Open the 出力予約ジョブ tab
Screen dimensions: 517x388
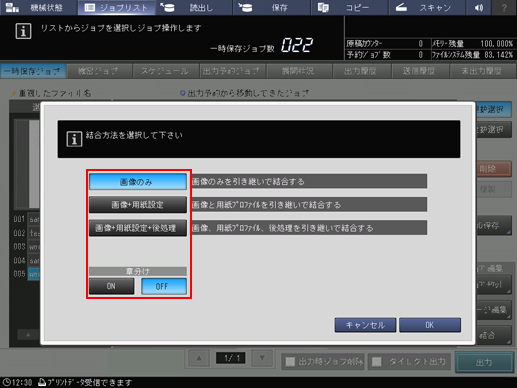click(232, 71)
